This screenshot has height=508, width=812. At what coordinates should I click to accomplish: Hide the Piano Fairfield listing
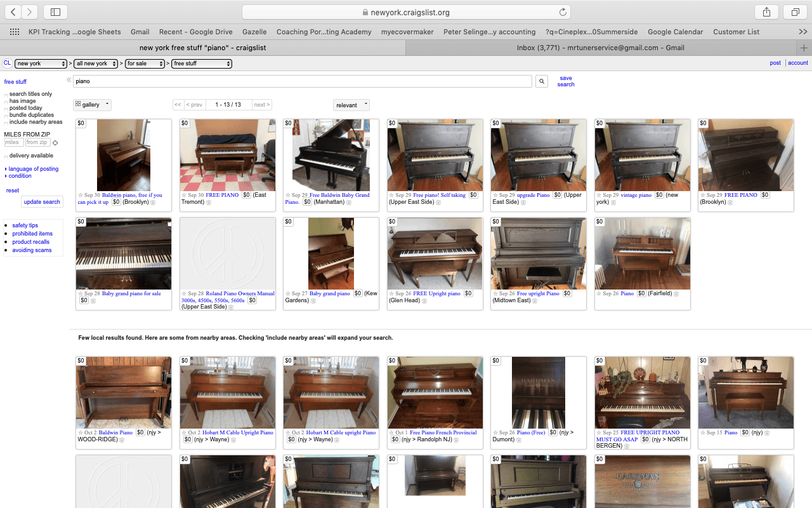coord(676,294)
